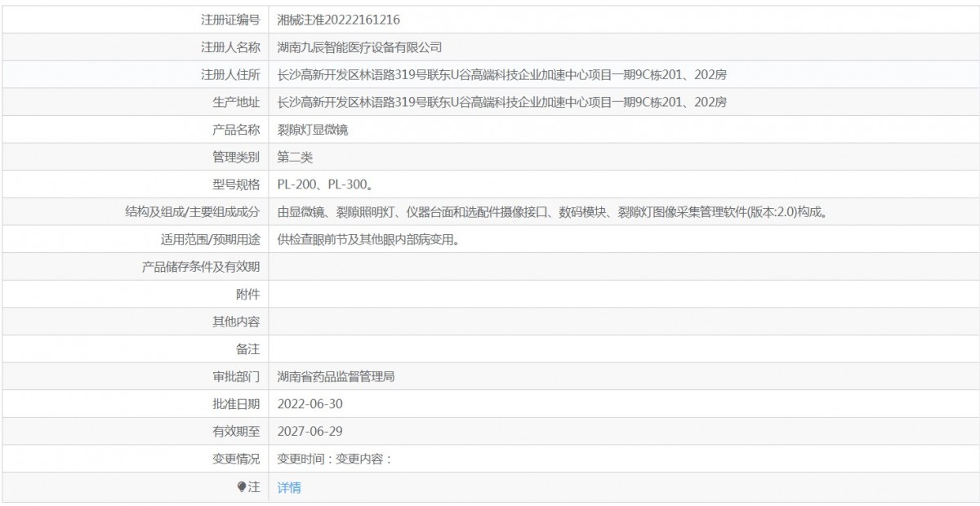Click the bullet icon beside 注
The image size is (980, 506).
pos(242,487)
